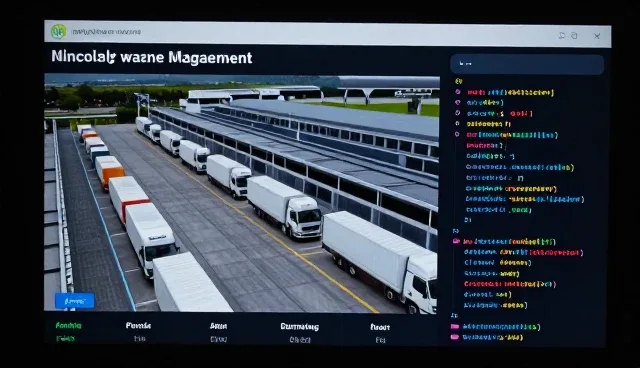
Task: Click the "Nincolalg wasne Magaement" heading
Action: coord(152,57)
